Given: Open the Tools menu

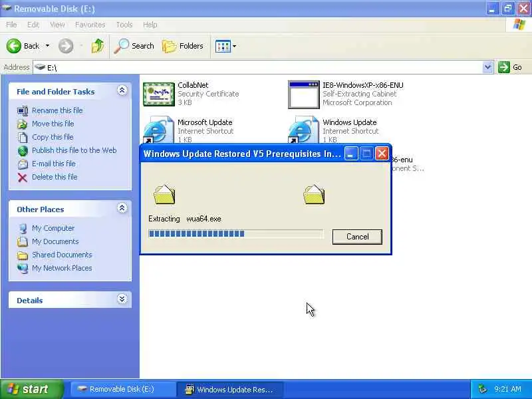Looking at the screenshot, I should point(124,25).
